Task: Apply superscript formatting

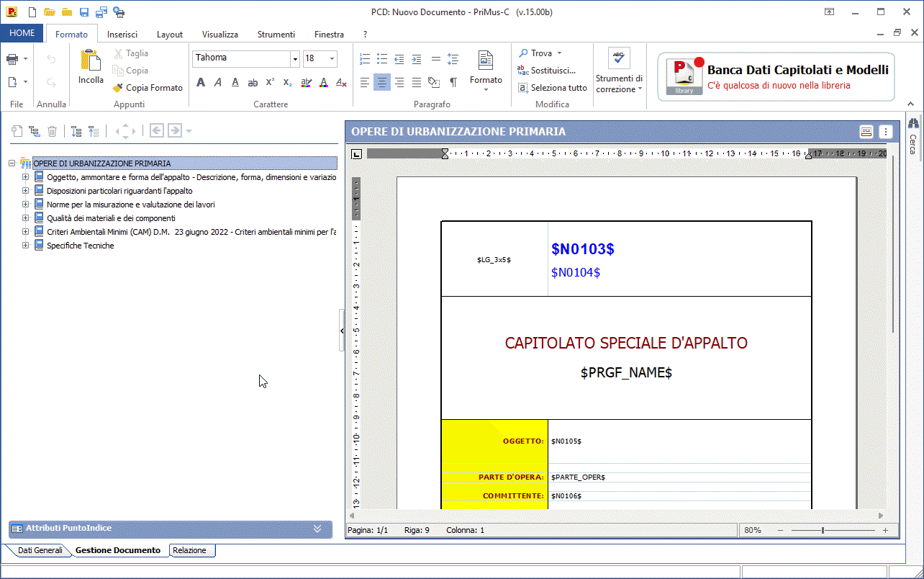Action: (270, 83)
